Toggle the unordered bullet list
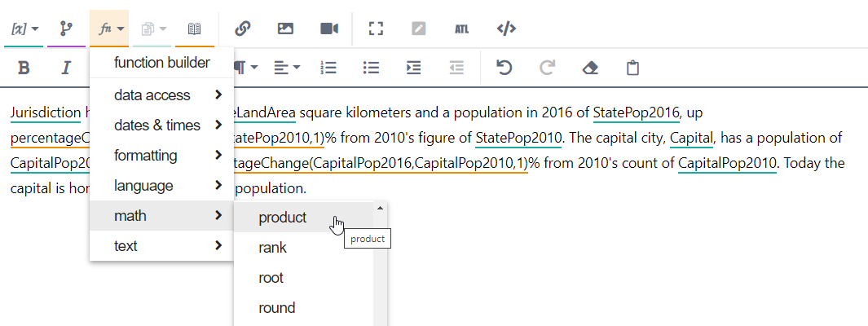The image size is (868, 326). point(372,68)
